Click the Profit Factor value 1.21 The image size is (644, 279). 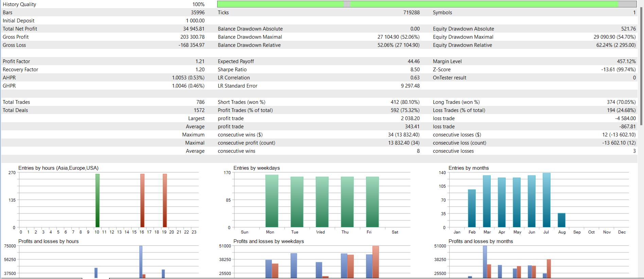[x=200, y=61]
